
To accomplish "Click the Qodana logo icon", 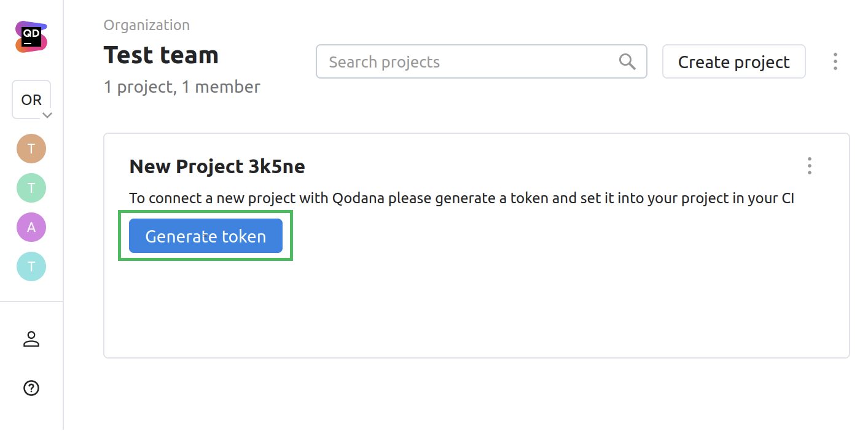I will point(31,37).
